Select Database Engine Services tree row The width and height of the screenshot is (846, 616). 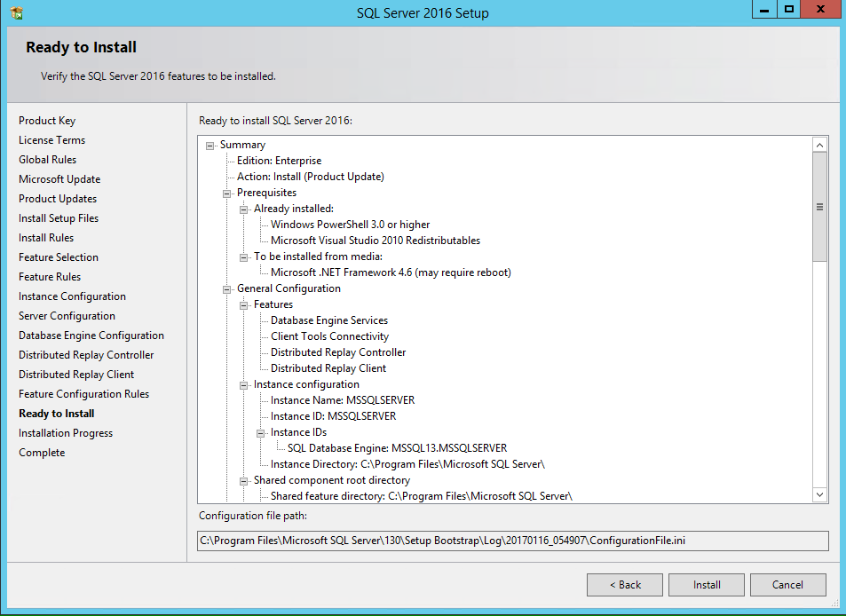(329, 320)
